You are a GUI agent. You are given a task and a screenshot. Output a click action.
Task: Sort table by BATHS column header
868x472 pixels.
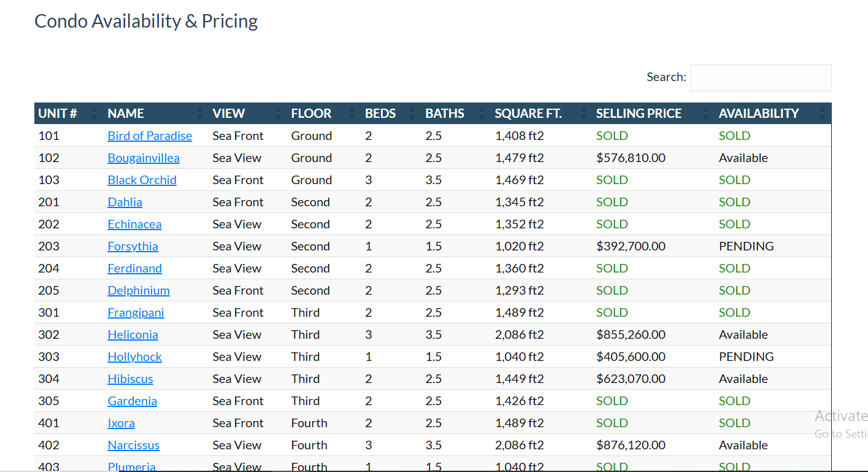[456, 114]
